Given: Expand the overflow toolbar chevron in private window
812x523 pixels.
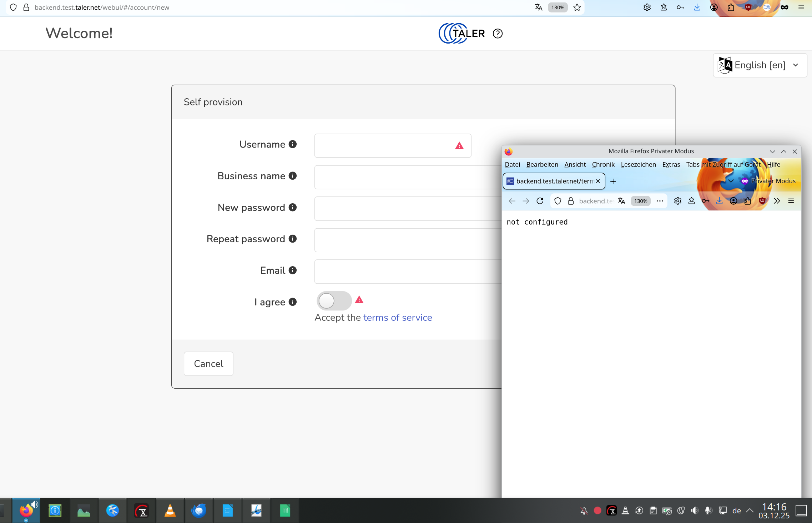Looking at the screenshot, I should 777,201.
